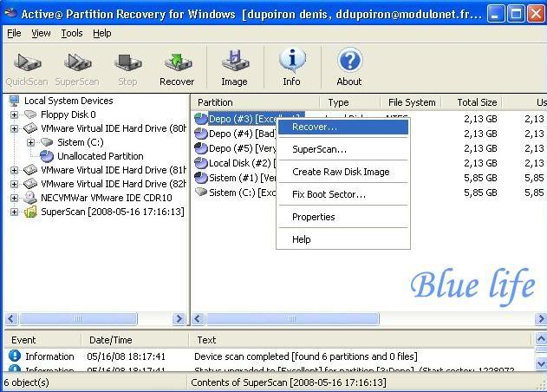Screen dimensions: 547x392
Task: Select the 'Device scan completed' log entry
Action: pyautogui.click(x=306, y=356)
